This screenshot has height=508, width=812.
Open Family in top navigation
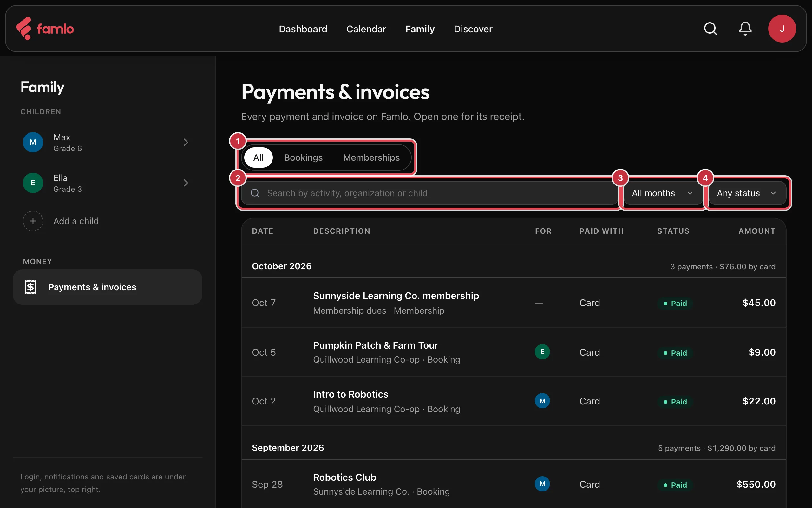point(420,29)
